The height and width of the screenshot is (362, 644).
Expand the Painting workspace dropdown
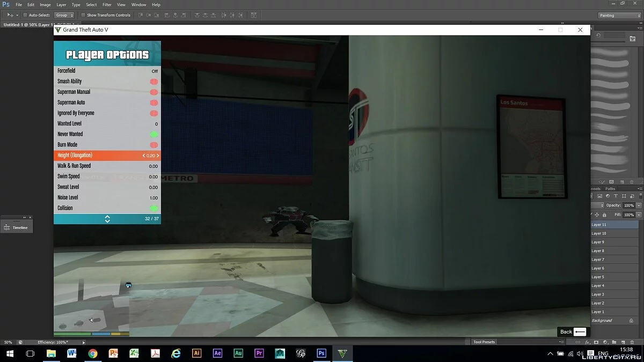619,16
